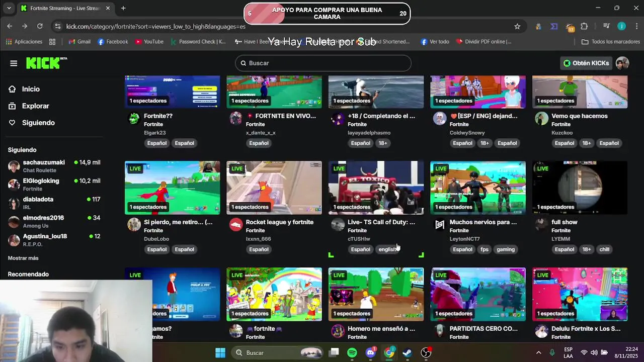Open Explorar in the sidebar
Screen dimensions: 644x362
(x=35, y=106)
